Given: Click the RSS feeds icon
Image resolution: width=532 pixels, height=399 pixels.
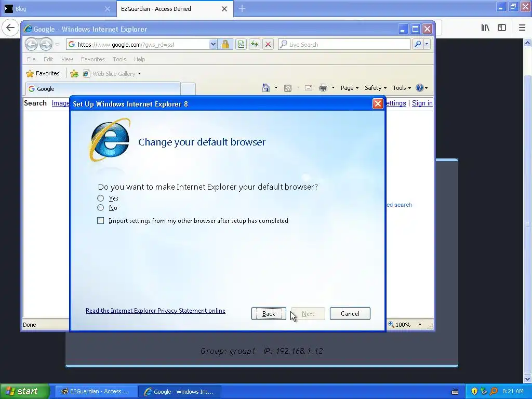Looking at the screenshot, I should pyautogui.click(x=288, y=88).
